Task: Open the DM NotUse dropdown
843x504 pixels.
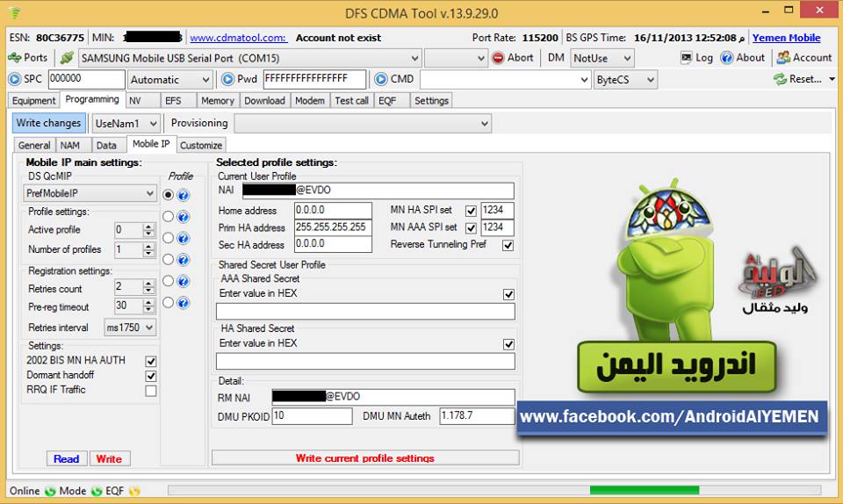Action: click(x=602, y=58)
